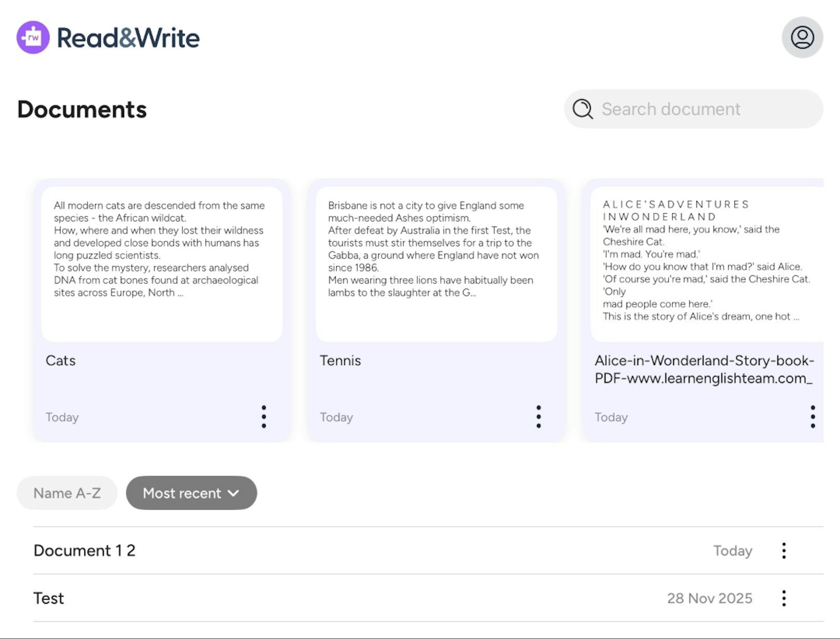Open the options menu for Document 1 2
The width and height of the screenshot is (840, 639).
click(784, 551)
